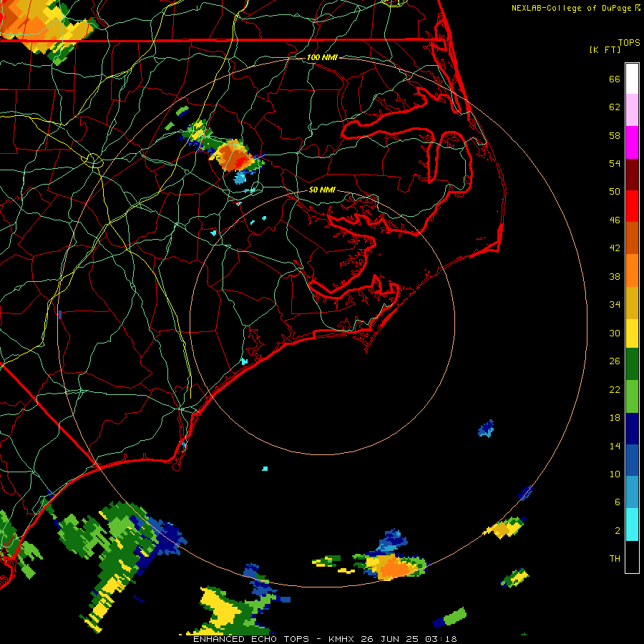Select the dark red (maroon) legend swatch
Screen dimensions: 644x644
pyautogui.click(x=632, y=174)
